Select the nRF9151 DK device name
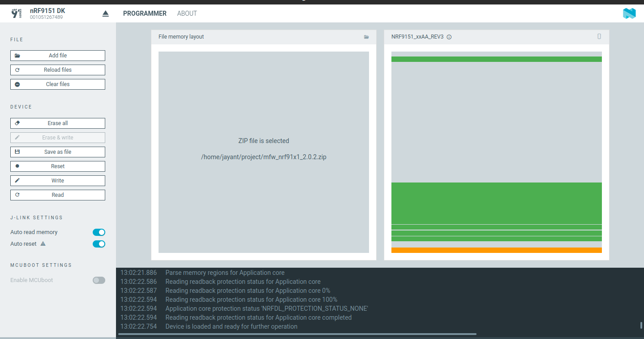This screenshot has height=339, width=644. pos(47,10)
